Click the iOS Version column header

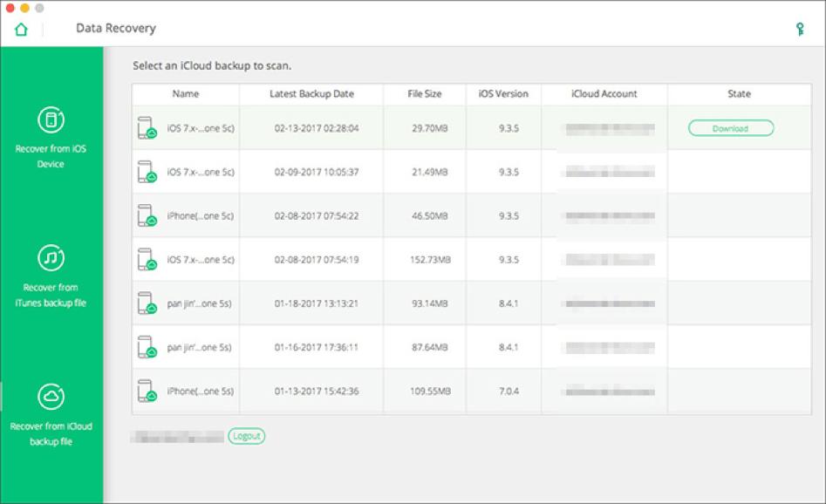(502, 93)
